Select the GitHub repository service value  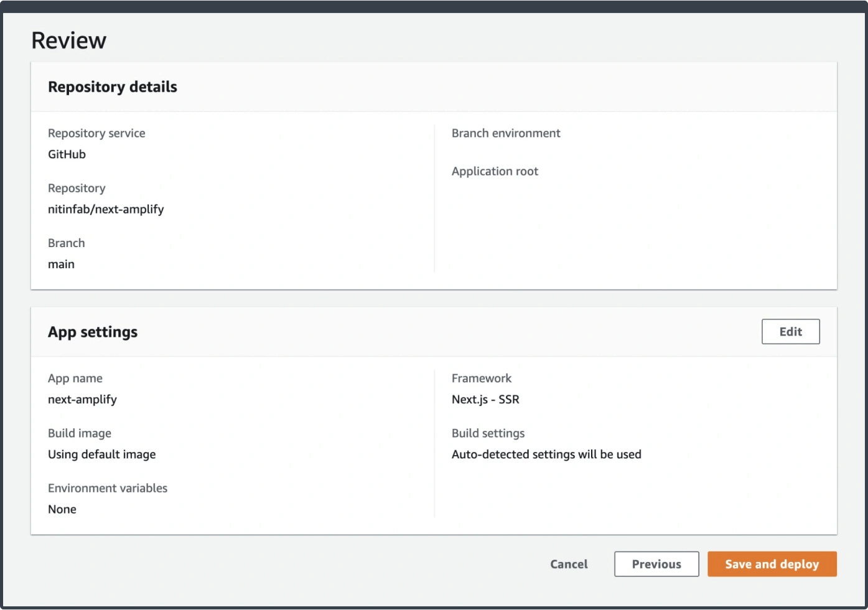[x=67, y=154]
